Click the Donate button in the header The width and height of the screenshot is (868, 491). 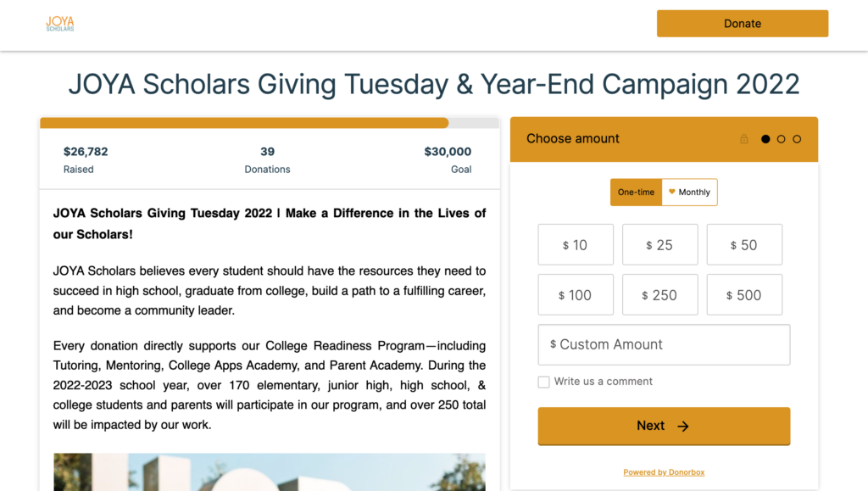click(742, 23)
